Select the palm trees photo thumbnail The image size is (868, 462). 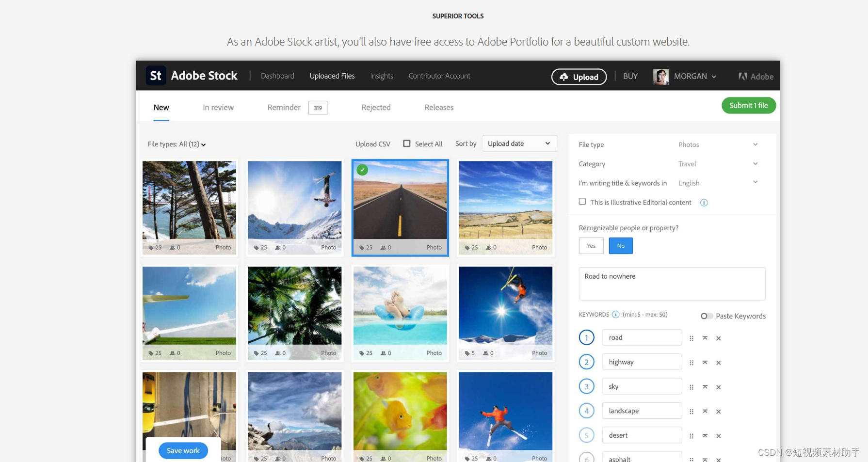pos(294,313)
